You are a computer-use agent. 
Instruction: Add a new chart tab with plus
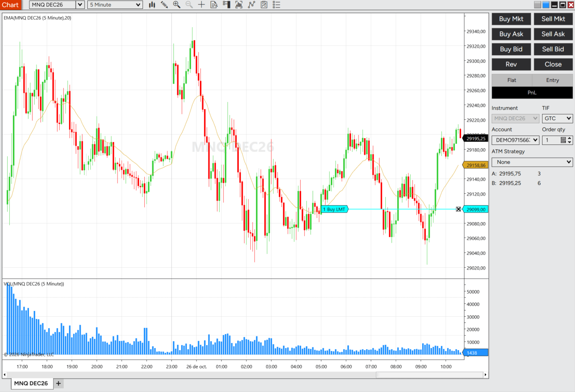click(x=58, y=383)
